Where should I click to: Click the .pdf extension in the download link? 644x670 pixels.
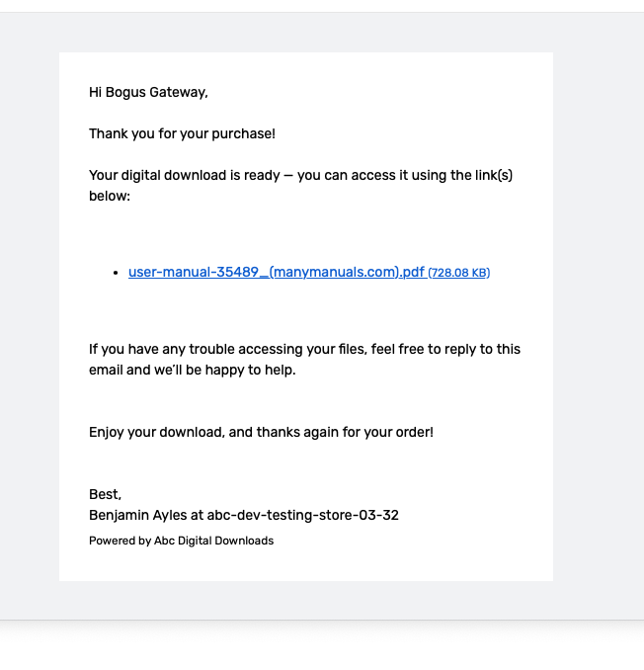point(413,272)
